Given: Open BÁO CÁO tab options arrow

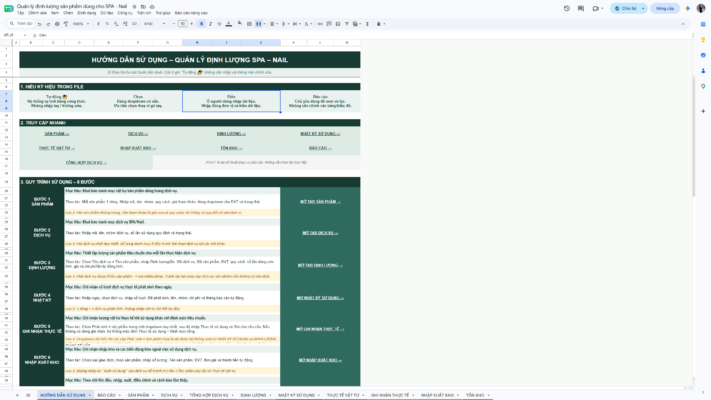Looking at the screenshot, I should 120,395.
